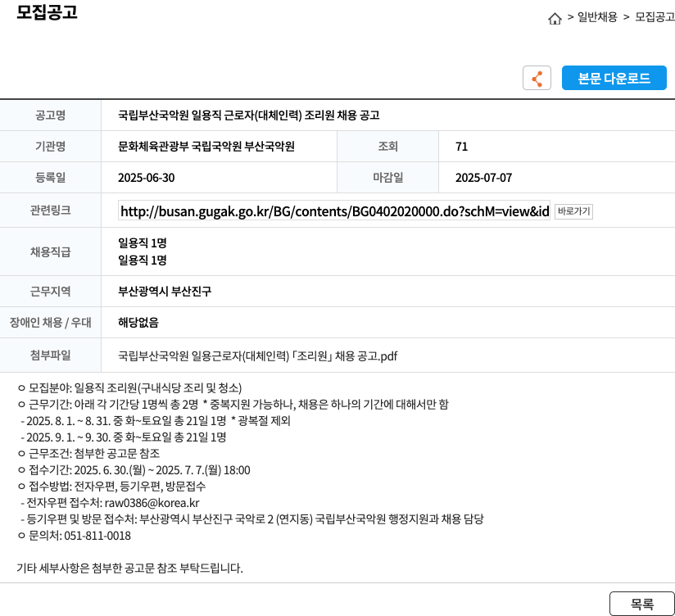This screenshot has width=675, height=616.
Task: Click the 2025. 8. 1. ~ 8. 31. work period line
Action: tap(156, 420)
